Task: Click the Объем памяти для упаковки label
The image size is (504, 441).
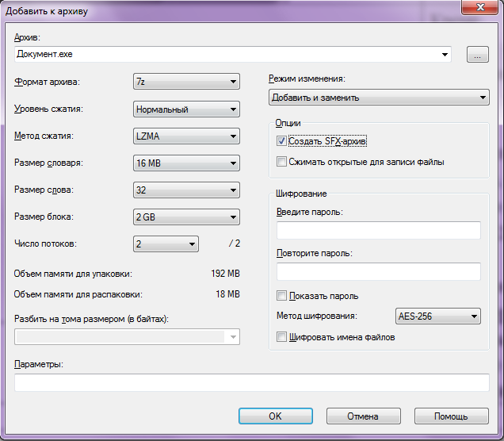Action: (x=73, y=274)
